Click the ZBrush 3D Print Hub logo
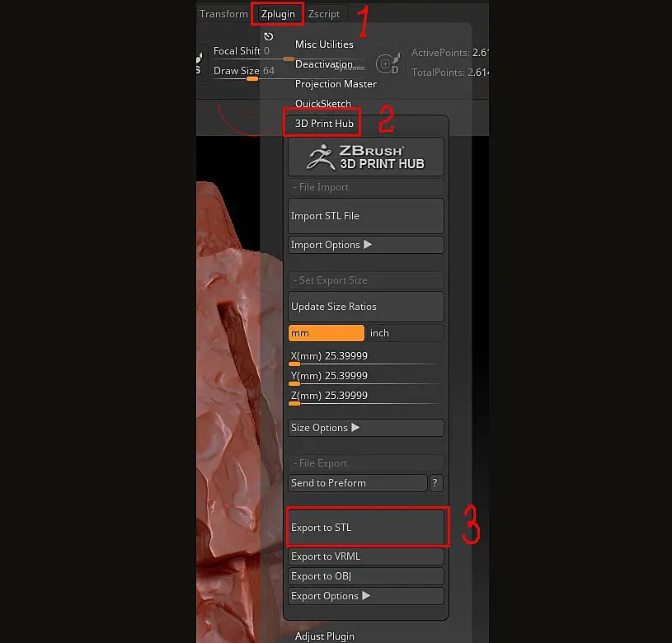The image size is (672, 643). tap(365, 157)
